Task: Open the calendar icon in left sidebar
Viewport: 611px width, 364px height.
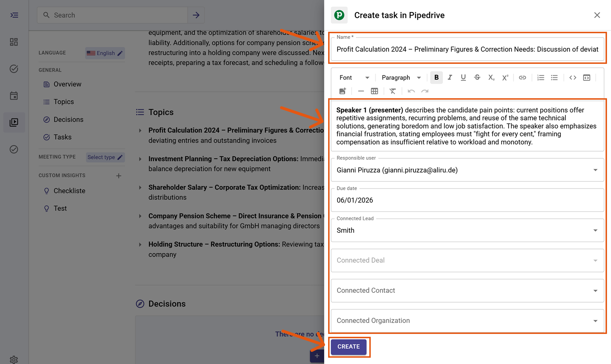Action: pyautogui.click(x=14, y=96)
